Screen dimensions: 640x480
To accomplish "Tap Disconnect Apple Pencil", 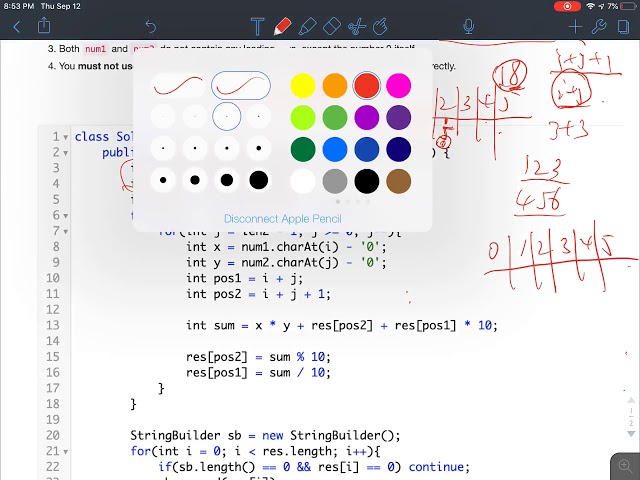I will 282,219.
